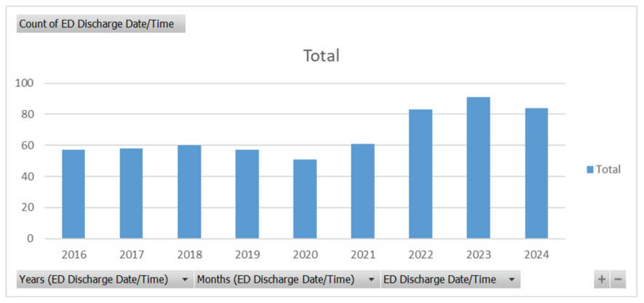This screenshot has width=644, height=303.
Task: Click the 2024 bar
Action: [536, 173]
